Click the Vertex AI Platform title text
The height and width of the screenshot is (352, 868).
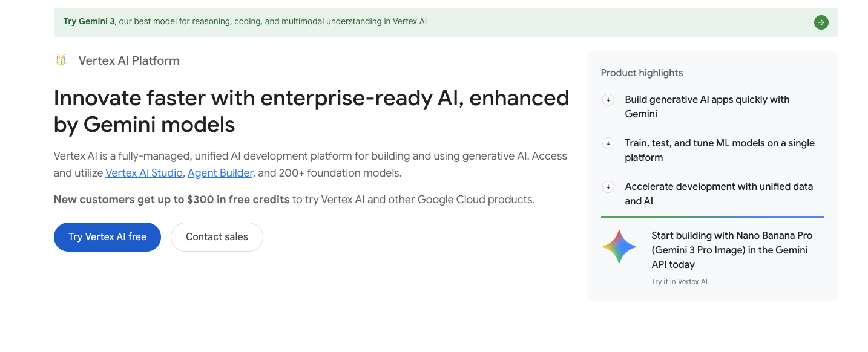[x=129, y=60]
